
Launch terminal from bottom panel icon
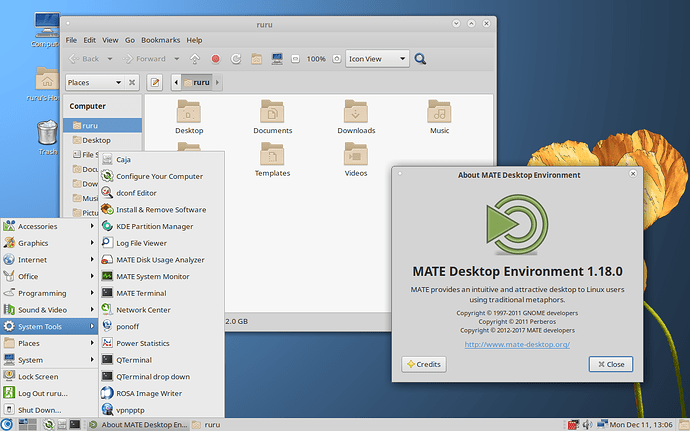tap(75, 424)
